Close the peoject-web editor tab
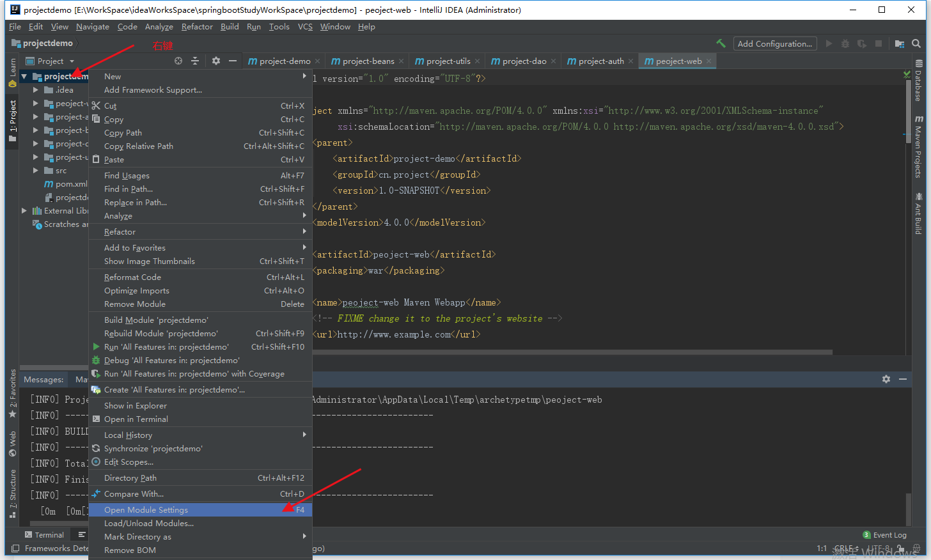Viewport: 931px width, 560px height. pos(708,61)
